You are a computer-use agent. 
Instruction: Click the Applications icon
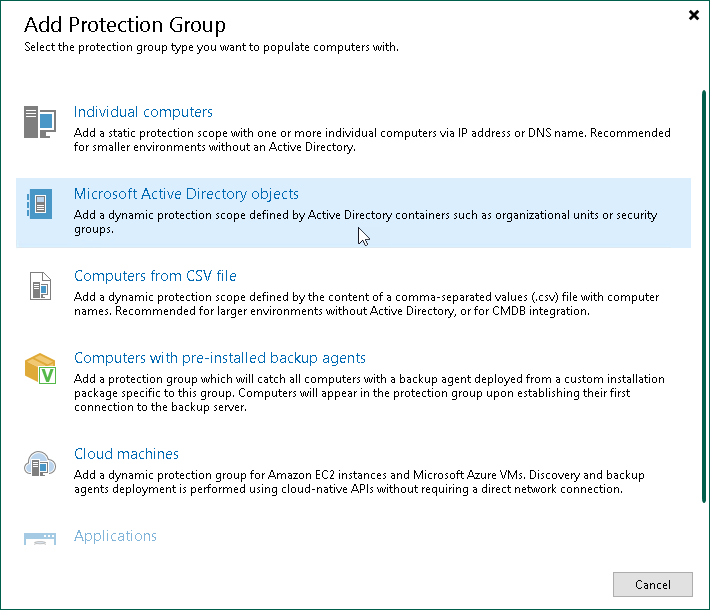40,538
